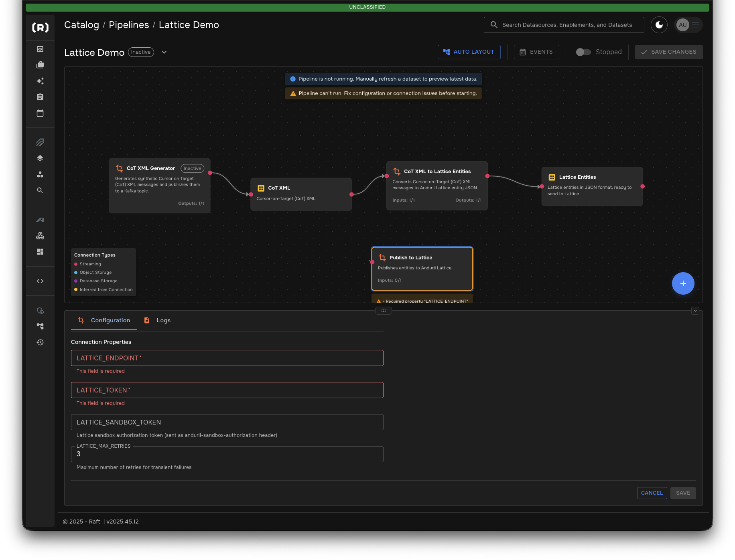Click the diagonal stripes sidebar icon
This screenshot has width=735, height=560.
(40, 142)
